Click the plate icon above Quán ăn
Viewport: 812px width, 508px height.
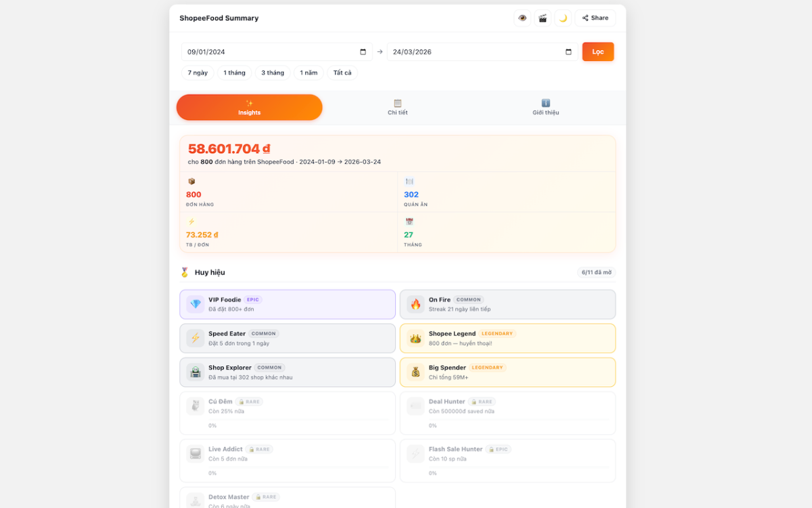[x=409, y=182]
